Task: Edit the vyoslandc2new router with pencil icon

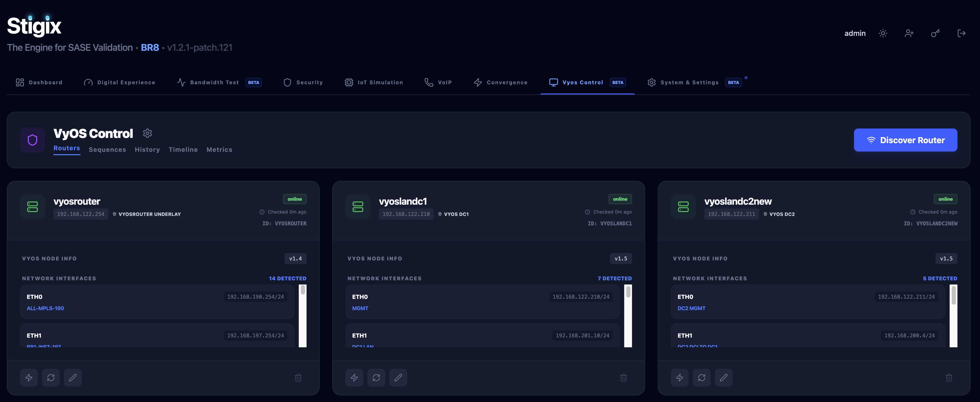Action: (x=723, y=377)
